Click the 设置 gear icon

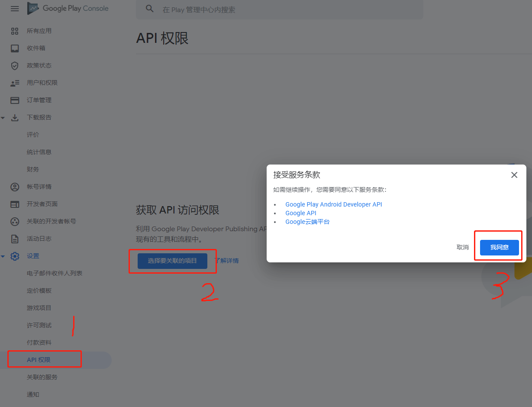(x=15, y=256)
